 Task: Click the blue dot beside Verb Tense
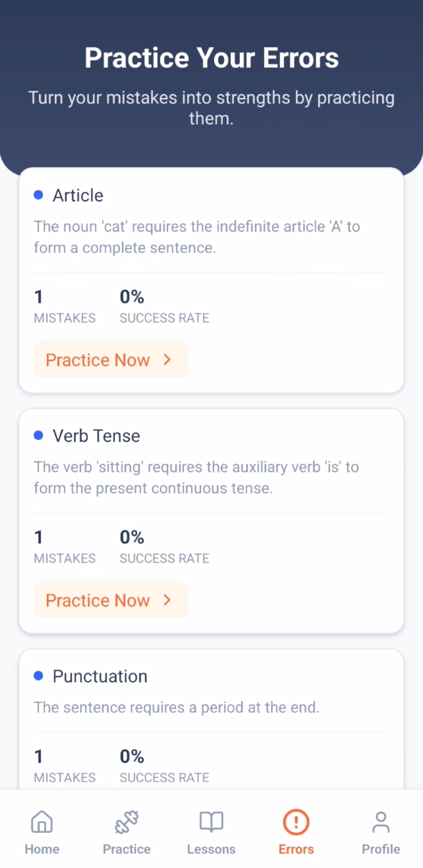(x=38, y=435)
